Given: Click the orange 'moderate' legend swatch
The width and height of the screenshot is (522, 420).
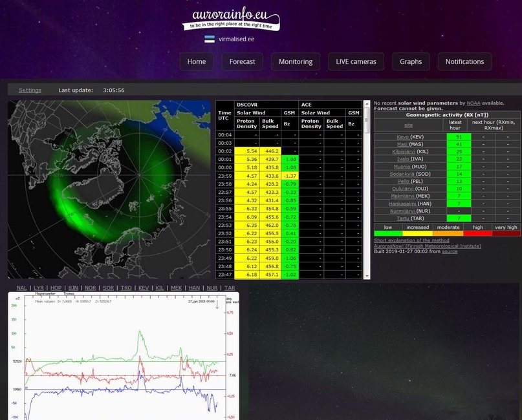Looking at the screenshot, I should (448, 233).
